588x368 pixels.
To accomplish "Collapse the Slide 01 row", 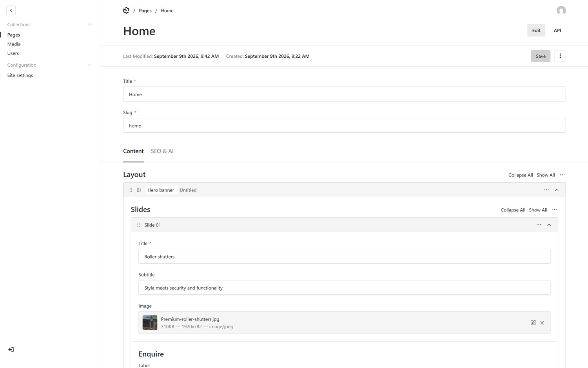I will tap(549, 225).
